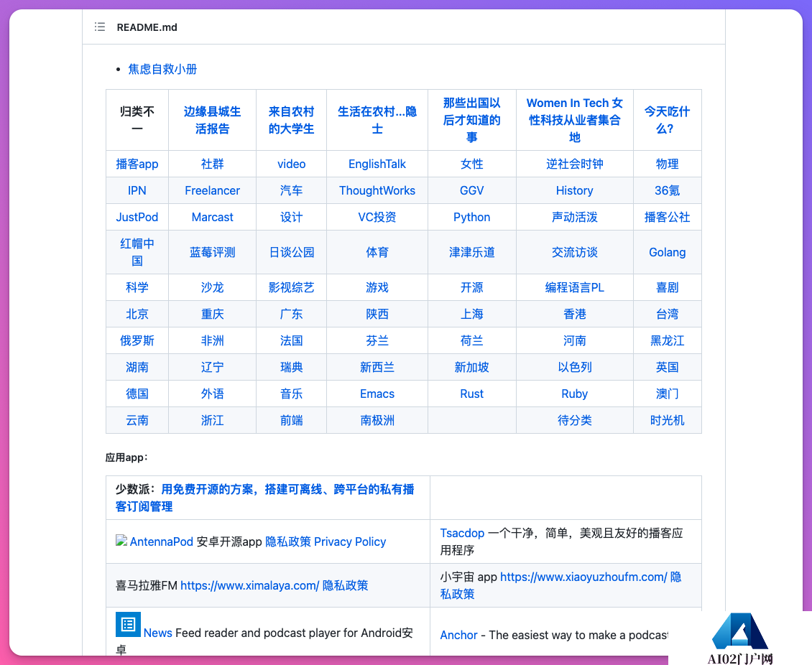Visit the xiaoyuzhoufm.com URL
812x665 pixels.
(x=583, y=577)
